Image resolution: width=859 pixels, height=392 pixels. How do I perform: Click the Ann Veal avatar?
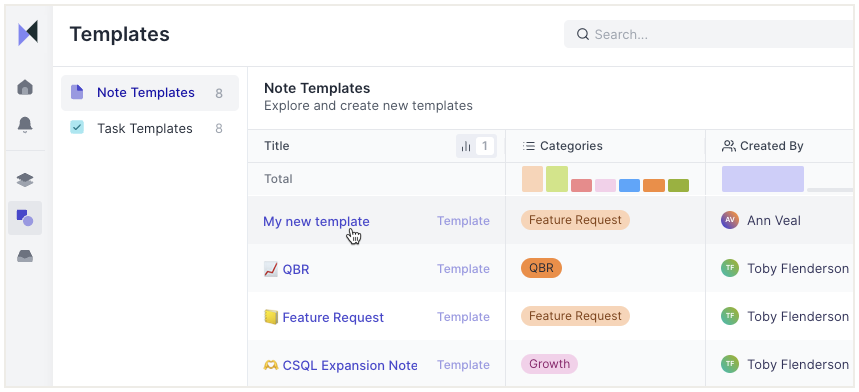(x=730, y=221)
